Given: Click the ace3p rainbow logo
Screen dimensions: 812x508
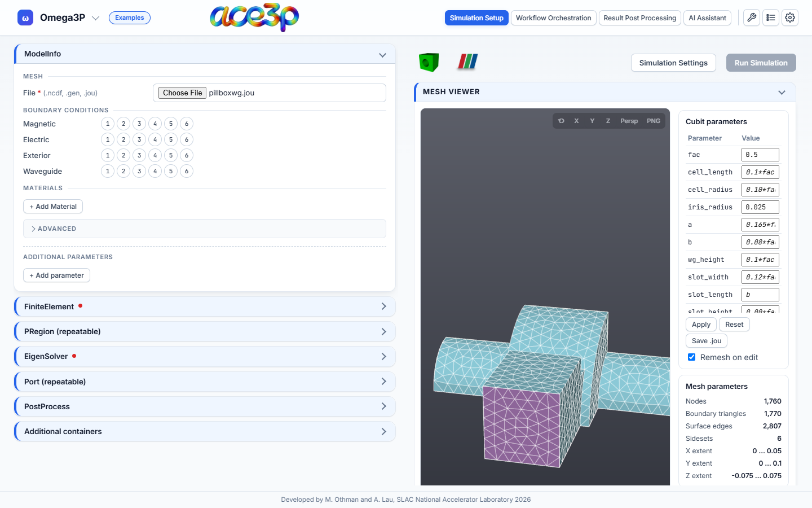Looking at the screenshot, I should (254, 17).
